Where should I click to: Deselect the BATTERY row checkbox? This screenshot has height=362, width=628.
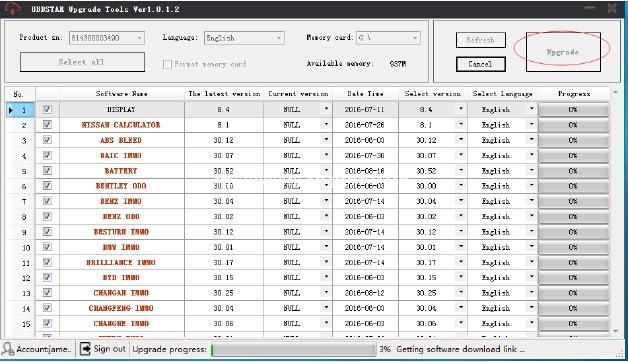pyautogui.click(x=47, y=171)
